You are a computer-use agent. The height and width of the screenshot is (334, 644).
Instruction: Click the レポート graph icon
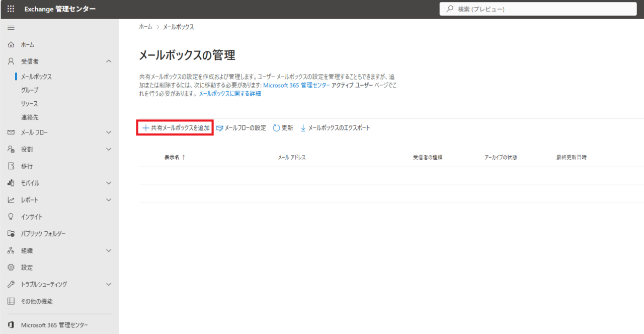click(11, 200)
